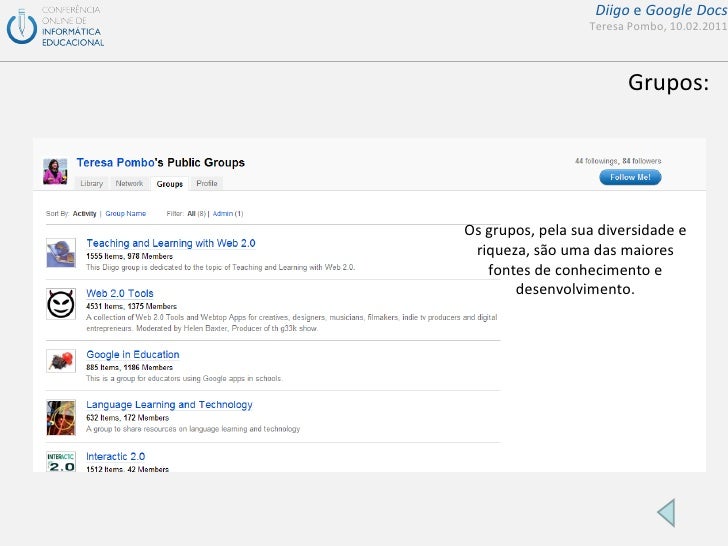This screenshot has height=546, width=728.
Task: Click 'INFORMÁTICA EDUCACIONAL' logo text
Action: (73, 37)
